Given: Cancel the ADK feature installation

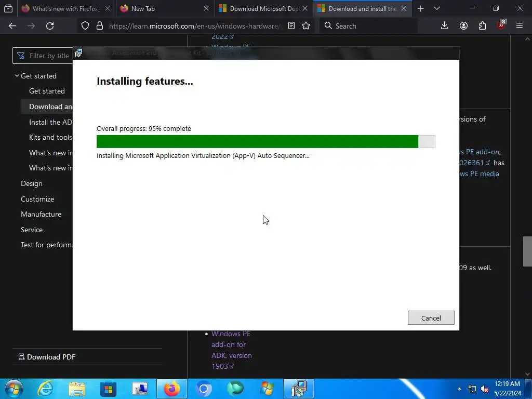Looking at the screenshot, I should 431,318.
